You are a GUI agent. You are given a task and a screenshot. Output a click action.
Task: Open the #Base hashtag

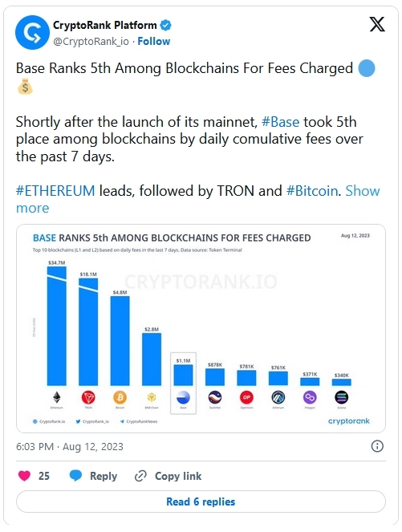point(281,122)
